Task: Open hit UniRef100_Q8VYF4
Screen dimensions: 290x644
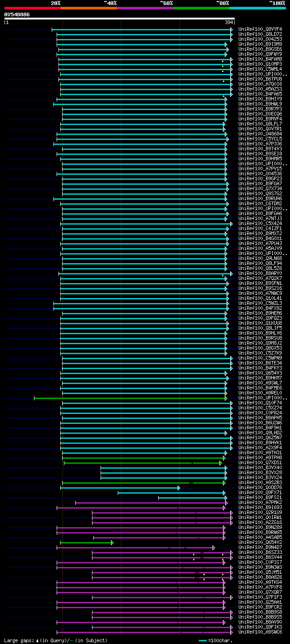Action: coord(260,29)
